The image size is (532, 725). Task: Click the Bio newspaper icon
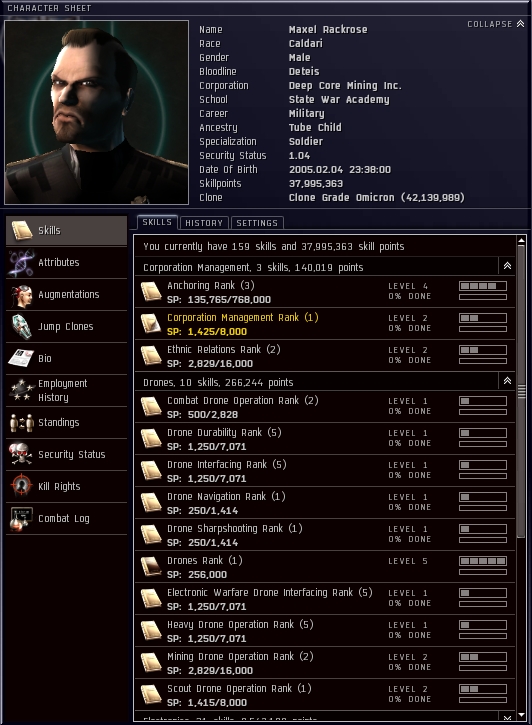[21, 358]
